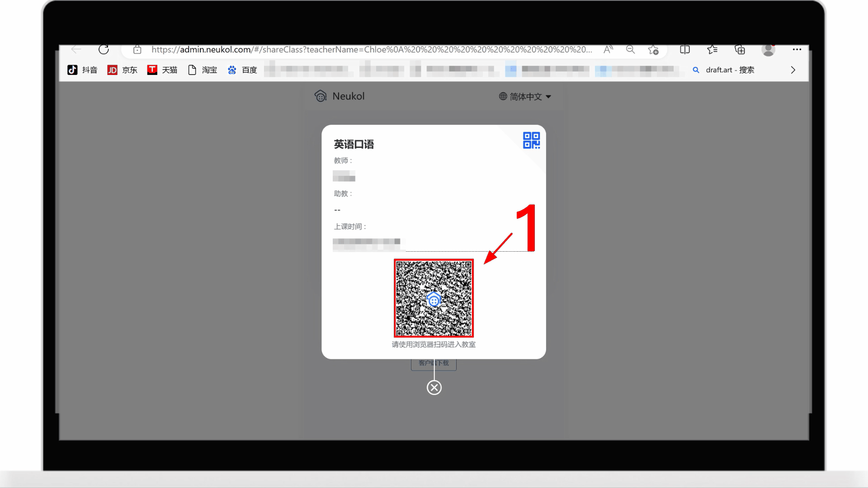Open browser Settings and more menu

point(797,49)
